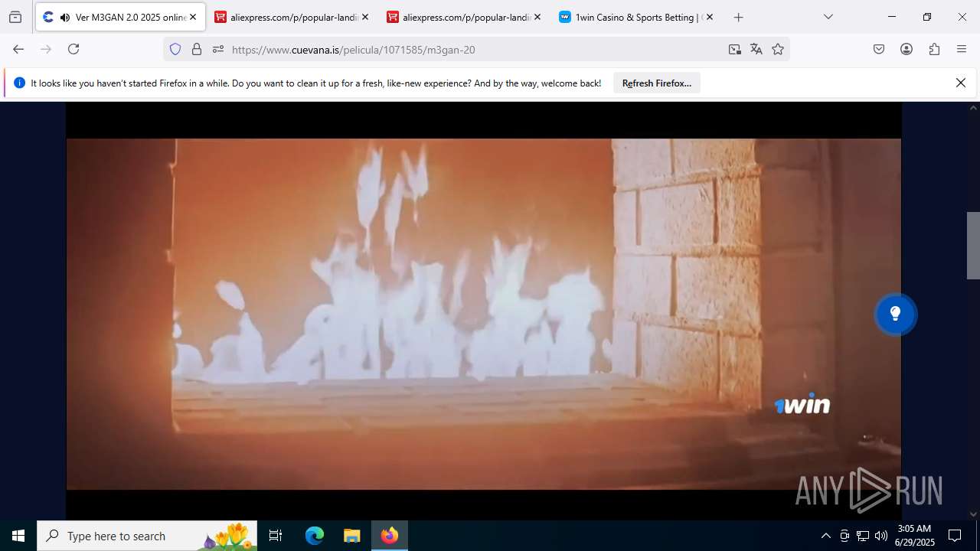Screen dimensions: 980x551
Task: Expand the list all tabs dropdown
Action: (x=828, y=17)
